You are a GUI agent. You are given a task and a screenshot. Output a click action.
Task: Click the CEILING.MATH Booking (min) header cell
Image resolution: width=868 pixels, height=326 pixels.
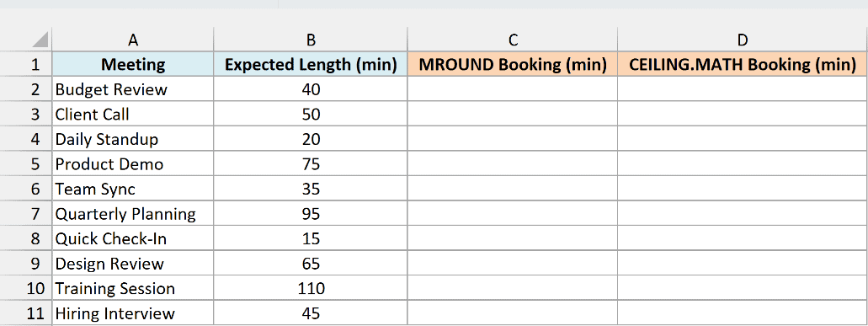point(743,64)
